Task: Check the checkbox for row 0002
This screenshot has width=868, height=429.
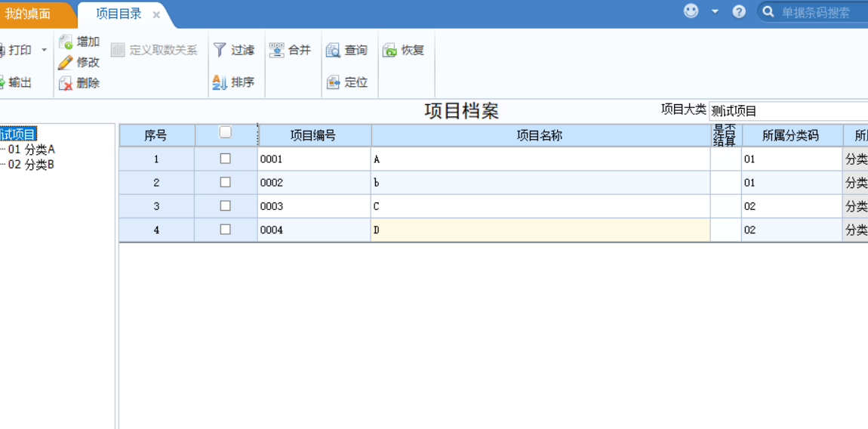Action: tap(226, 182)
